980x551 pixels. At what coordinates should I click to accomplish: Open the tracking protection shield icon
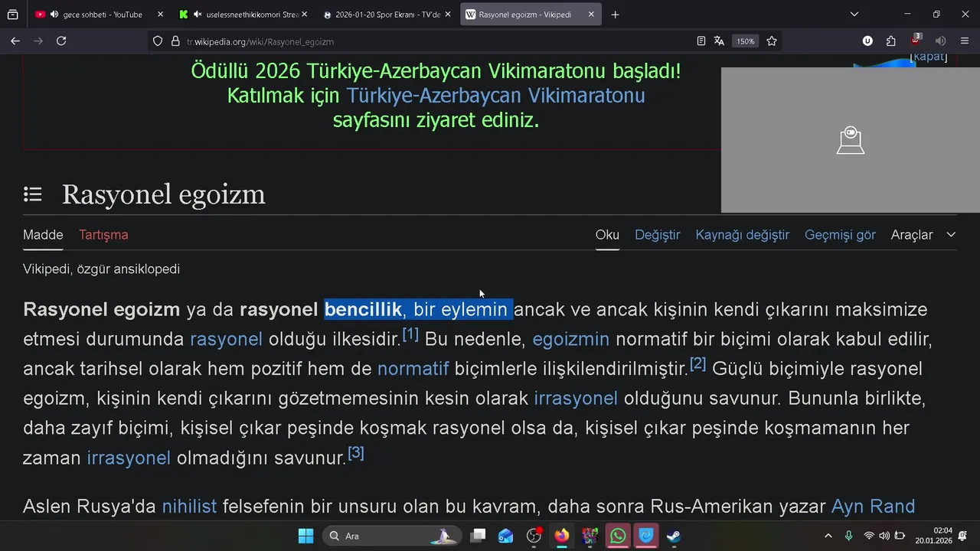(x=158, y=41)
